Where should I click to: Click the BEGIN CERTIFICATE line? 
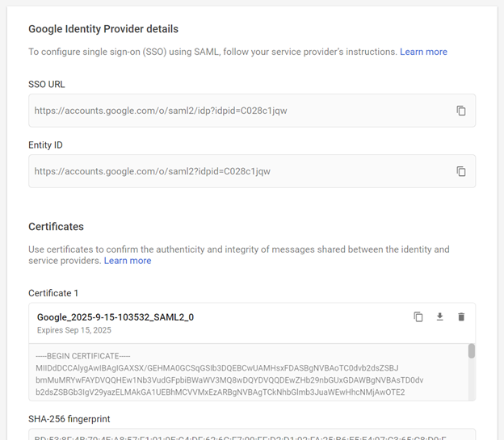(x=83, y=356)
